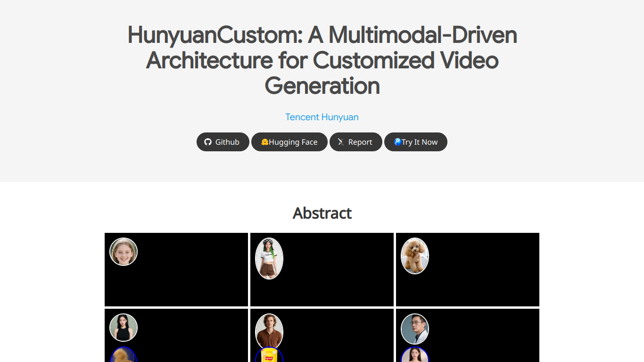Viewport: 644px width, 362px height.
Task: Open the Report button
Action: point(355,142)
